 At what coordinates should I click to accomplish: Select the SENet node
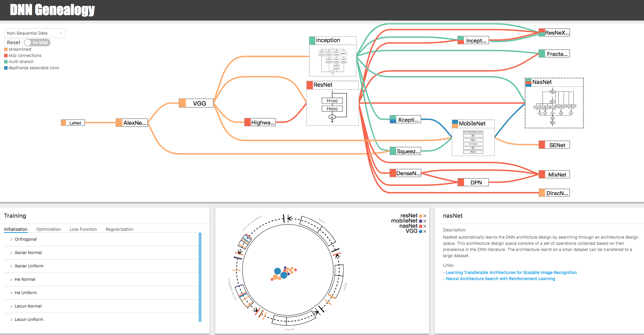pos(554,145)
